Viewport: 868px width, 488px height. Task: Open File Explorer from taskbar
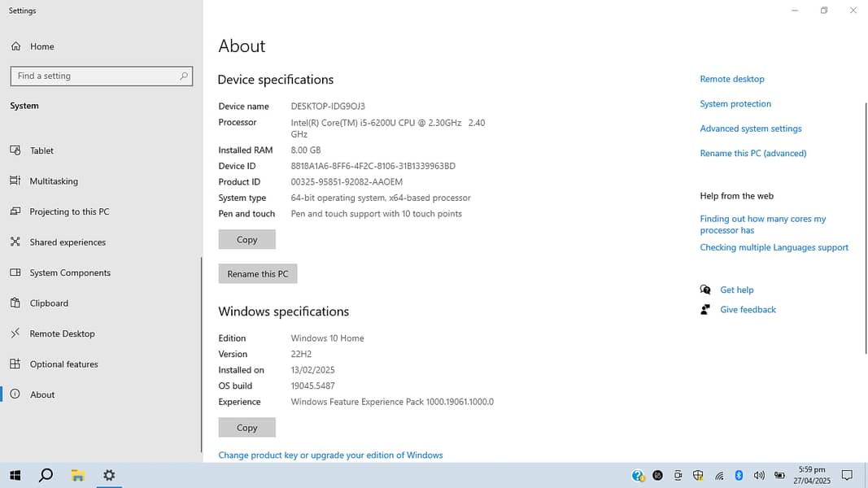coord(77,475)
